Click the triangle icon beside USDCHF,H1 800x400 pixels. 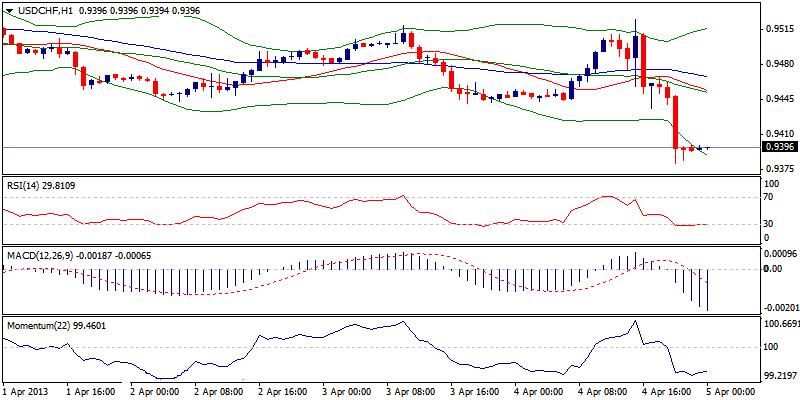(x=9, y=9)
